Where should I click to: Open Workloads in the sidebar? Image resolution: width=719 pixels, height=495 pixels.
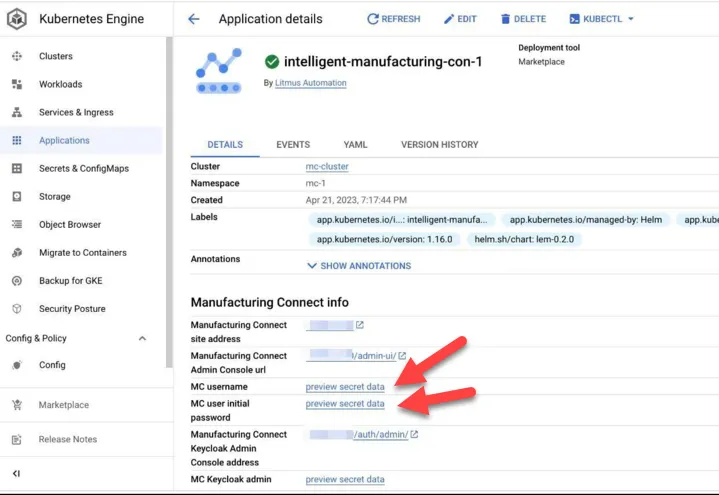(61, 84)
